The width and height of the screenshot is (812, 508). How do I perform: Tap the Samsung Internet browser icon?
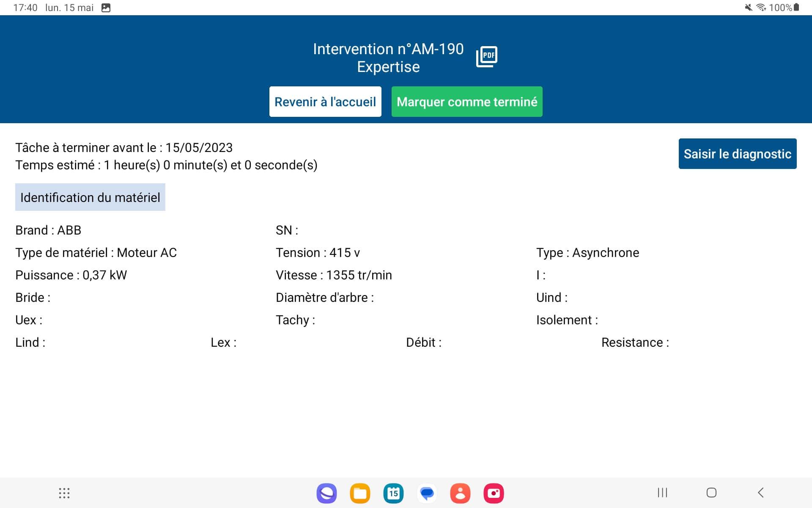pos(326,493)
